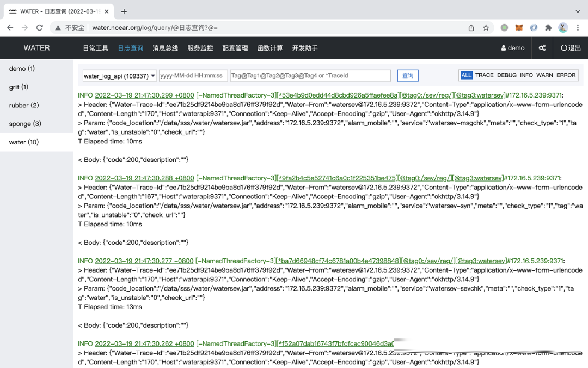Open the demo user account menu

click(513, 48)
